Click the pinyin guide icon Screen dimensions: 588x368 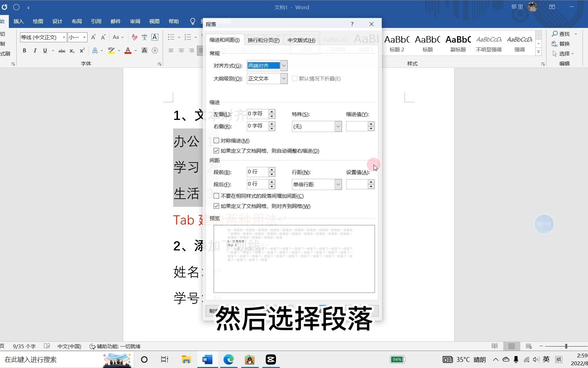[x=144, y=37]
